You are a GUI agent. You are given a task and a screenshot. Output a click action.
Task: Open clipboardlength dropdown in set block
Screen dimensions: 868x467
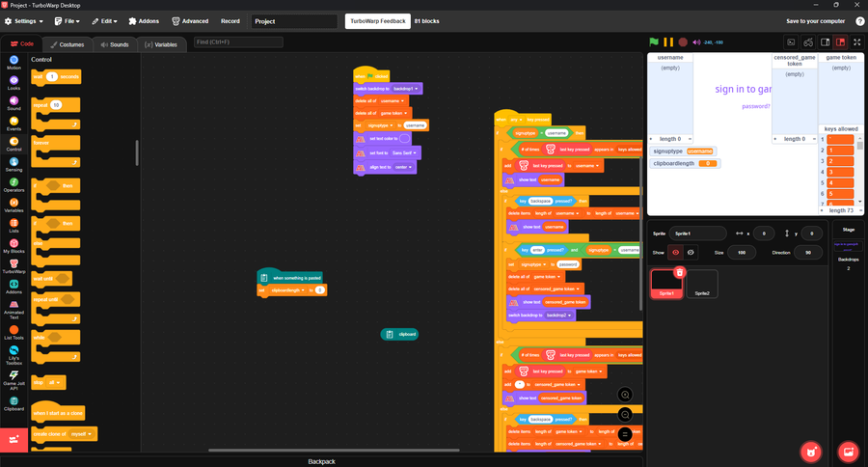(287, 289)
